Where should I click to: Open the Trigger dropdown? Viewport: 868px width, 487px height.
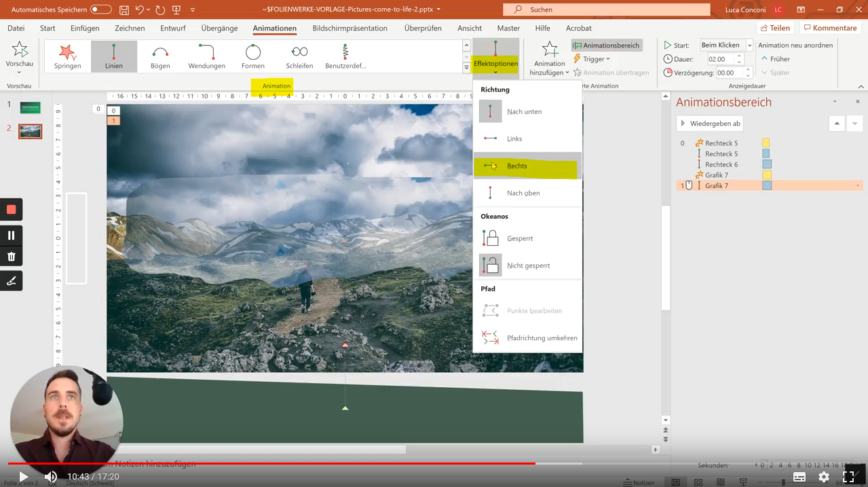tap(592, 59)
